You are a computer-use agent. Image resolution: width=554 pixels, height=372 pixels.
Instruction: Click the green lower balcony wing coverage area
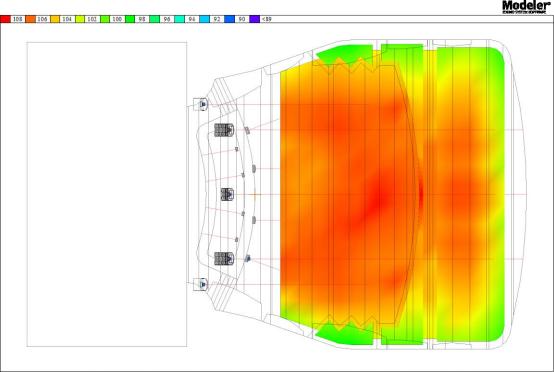(x=344, y=334)
